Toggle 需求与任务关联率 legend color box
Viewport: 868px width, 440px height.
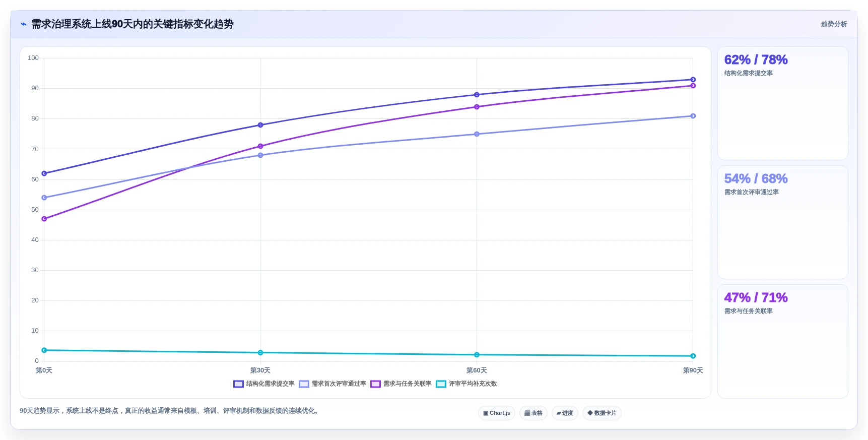point(375,384)
